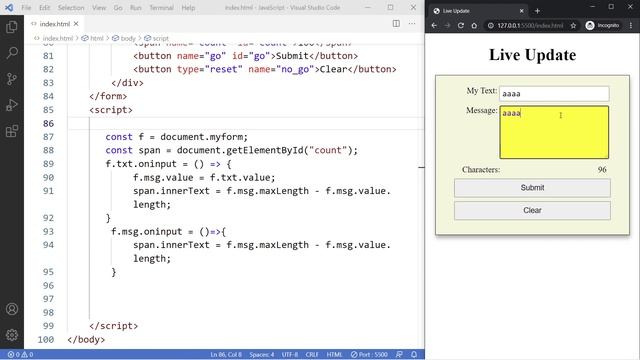640x360 pixels.
Task: Change encoding via UTF-8 status item
Action: tap(290, 355)
